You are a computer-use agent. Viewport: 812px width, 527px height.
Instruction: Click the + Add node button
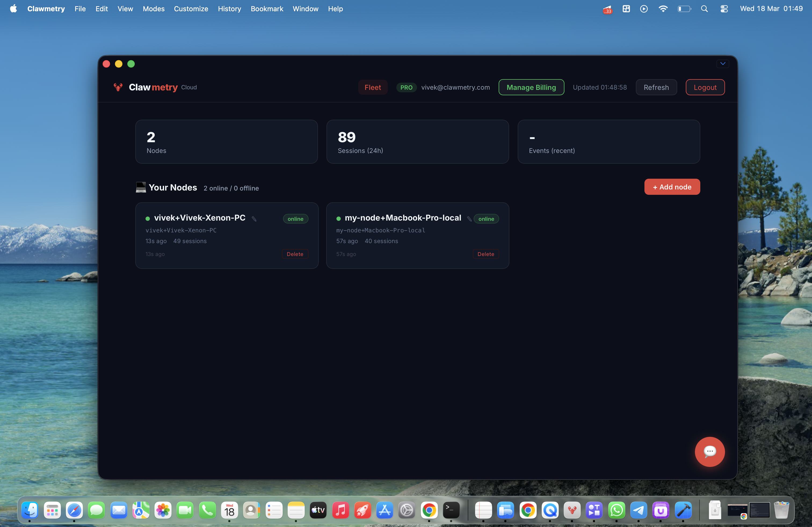[672, 187]
